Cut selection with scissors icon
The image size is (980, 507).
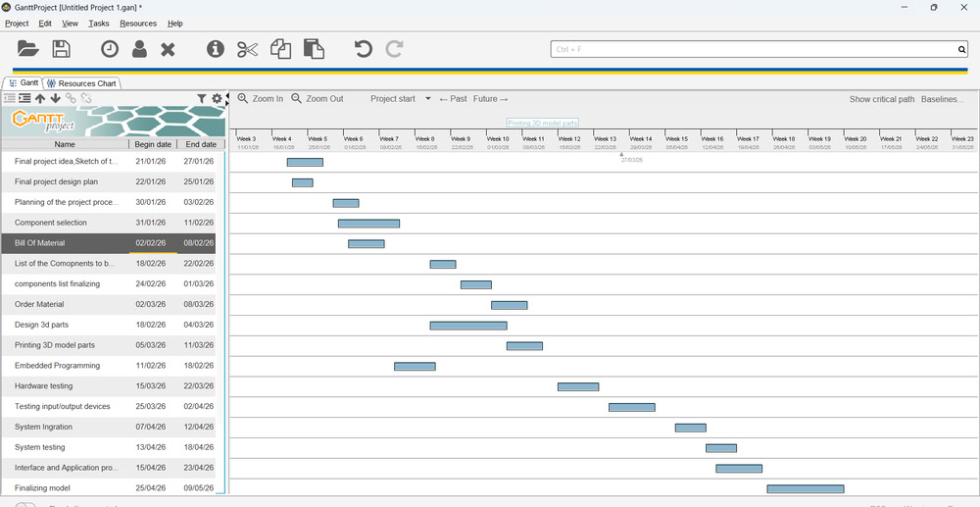click(248, 49)
